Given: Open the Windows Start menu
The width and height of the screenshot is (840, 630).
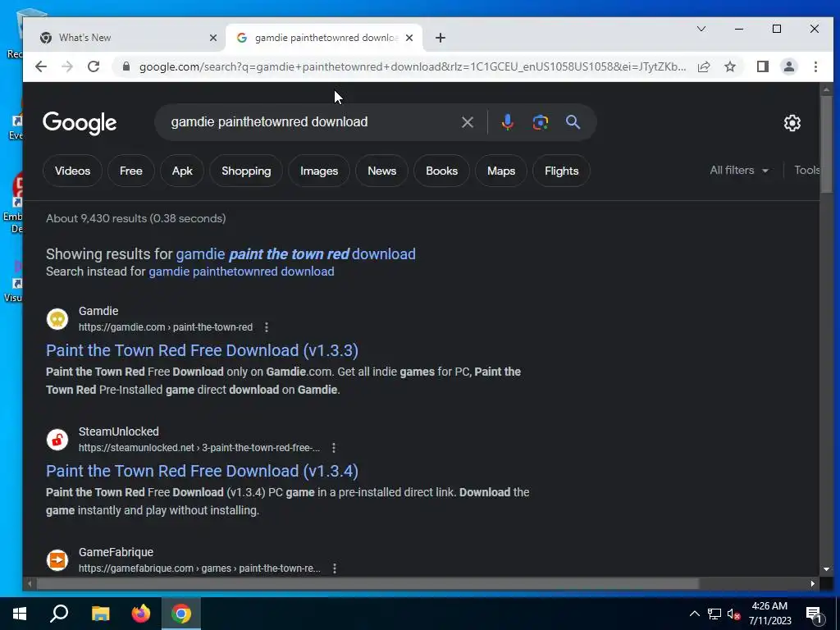Looking at the screenshot, I should (20, 614).
